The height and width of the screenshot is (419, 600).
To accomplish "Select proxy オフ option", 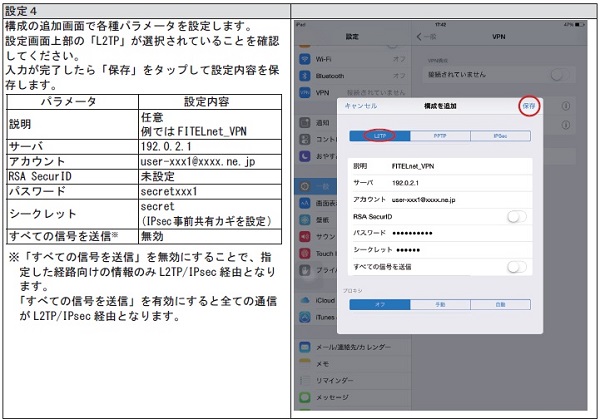I will click(379, 304).
